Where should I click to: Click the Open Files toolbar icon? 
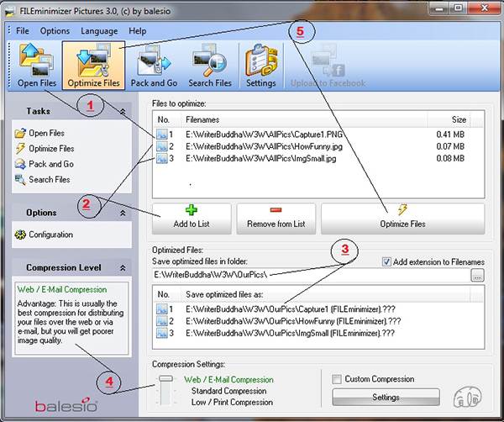point(36,66)
